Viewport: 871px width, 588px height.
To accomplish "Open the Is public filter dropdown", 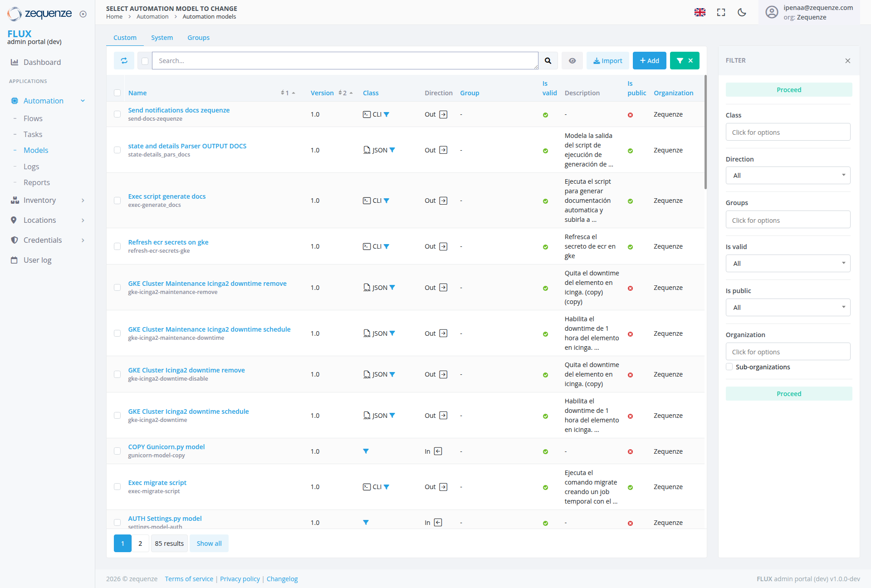I will (788, 307).
